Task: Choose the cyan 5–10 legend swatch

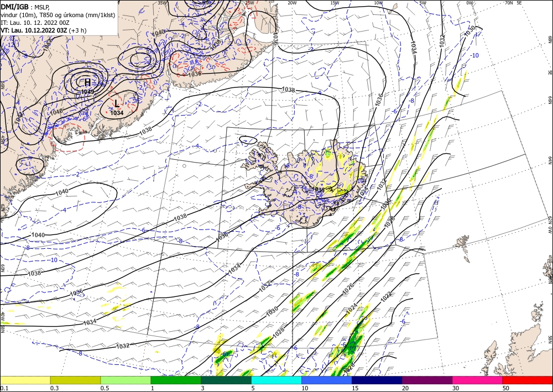Action: (276, 380)
